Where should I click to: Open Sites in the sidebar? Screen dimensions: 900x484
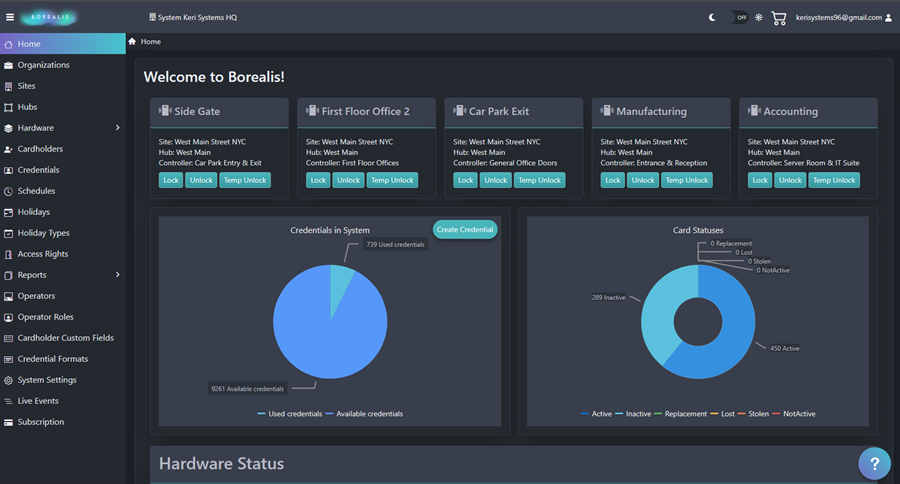point(63,86)
